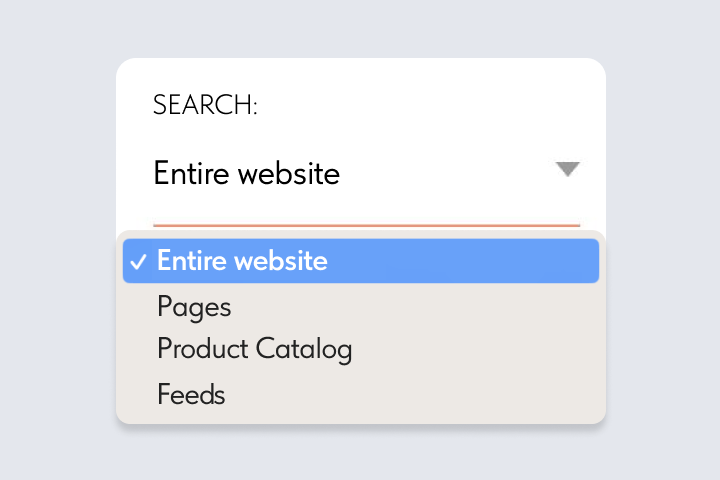
Task: Click blue highlight bar's right end
Action: tap(583, 261)
